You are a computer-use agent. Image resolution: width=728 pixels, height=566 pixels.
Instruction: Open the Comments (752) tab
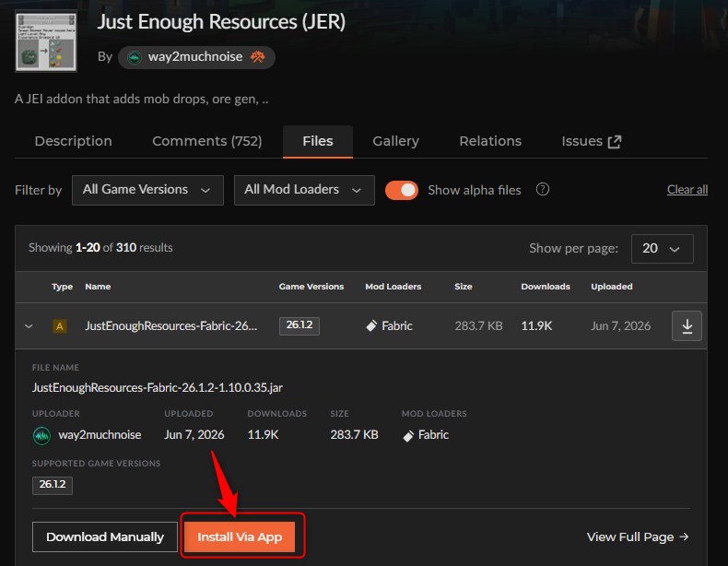coord(207,141)
